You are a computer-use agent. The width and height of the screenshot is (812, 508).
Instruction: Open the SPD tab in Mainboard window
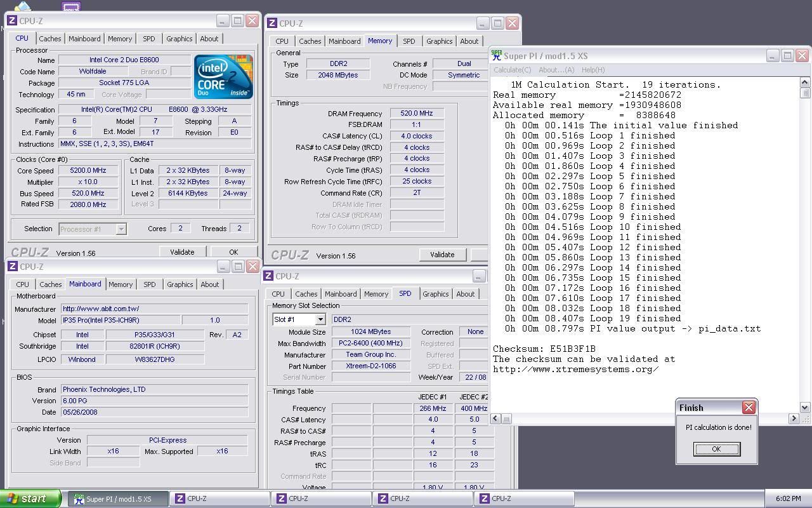(149, 284)
